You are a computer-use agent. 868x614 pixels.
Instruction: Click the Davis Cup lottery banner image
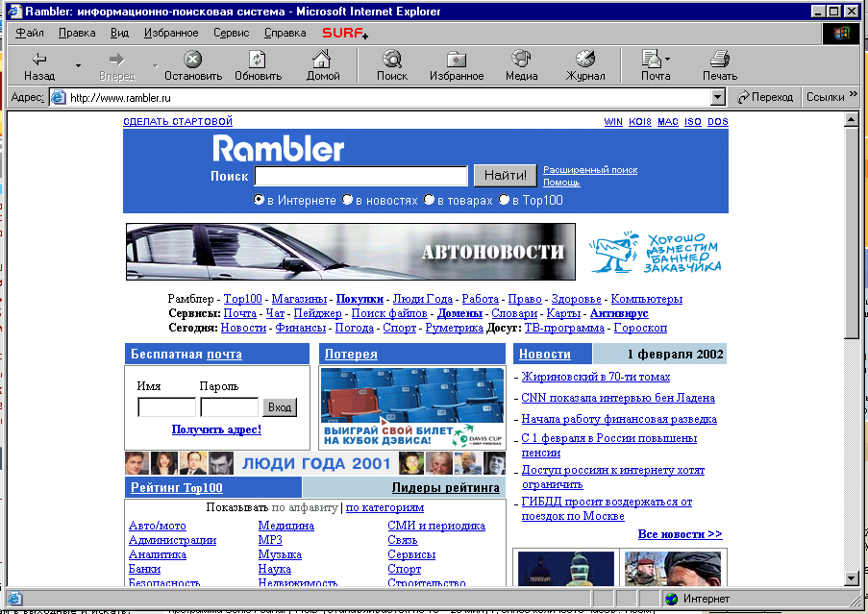pos(412,407)
